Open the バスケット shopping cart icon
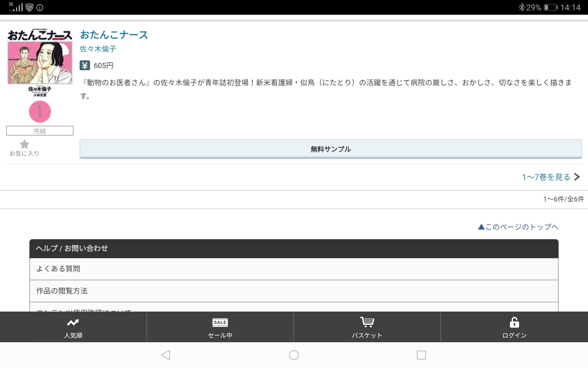Image resolution: width=588 pixels, height=368 pixels. [x=367, y=322]
